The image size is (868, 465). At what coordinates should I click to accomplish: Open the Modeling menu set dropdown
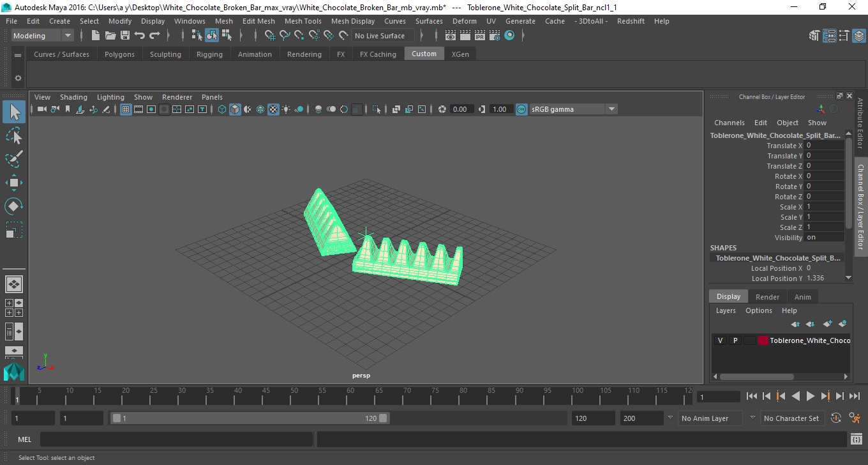coord(43,36)
